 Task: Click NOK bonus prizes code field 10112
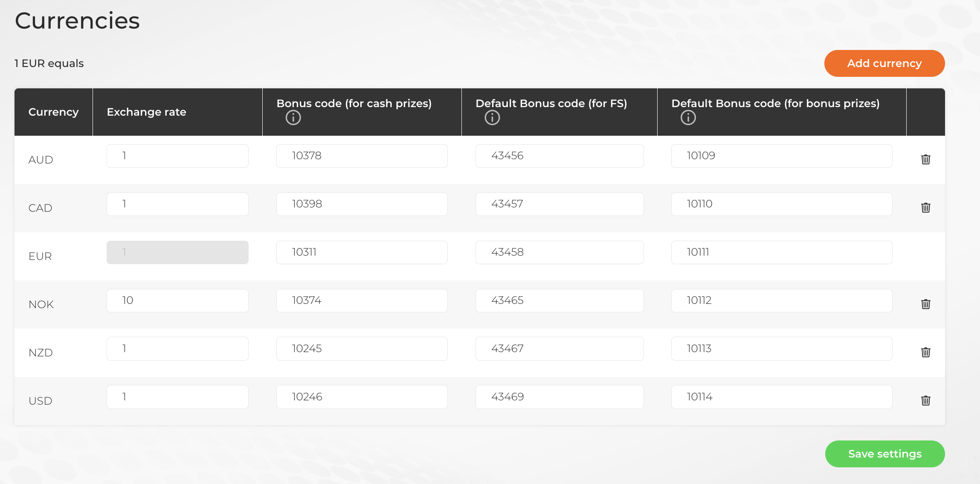tap(781, 300)
